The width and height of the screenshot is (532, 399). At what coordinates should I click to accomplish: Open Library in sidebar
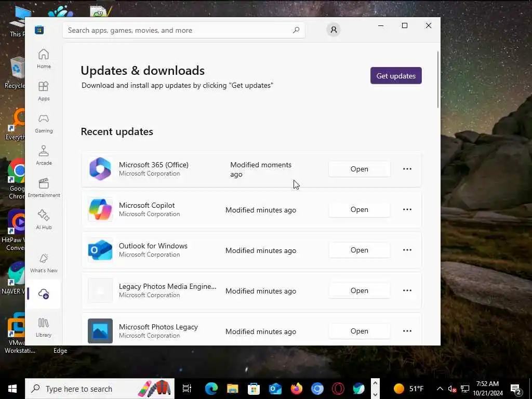tap(44, 327)
